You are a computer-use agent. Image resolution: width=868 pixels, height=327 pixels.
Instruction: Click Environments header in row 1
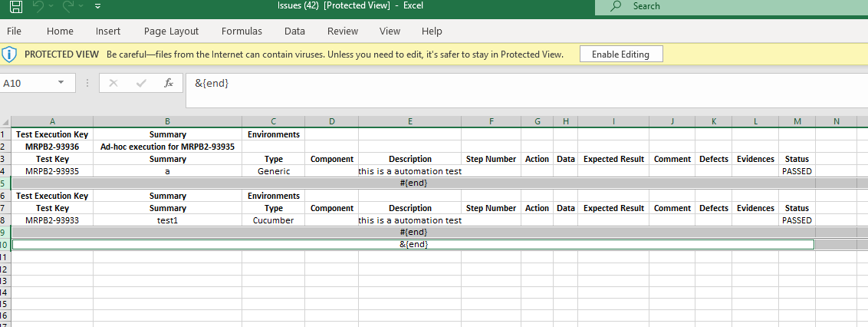pyautogui.click(x=274, y=134)
